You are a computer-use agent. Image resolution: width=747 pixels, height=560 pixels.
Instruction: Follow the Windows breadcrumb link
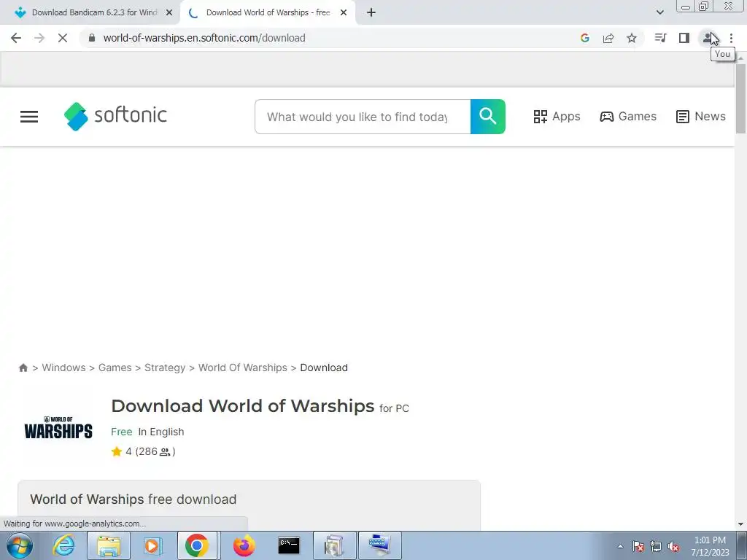coord(64,367)
